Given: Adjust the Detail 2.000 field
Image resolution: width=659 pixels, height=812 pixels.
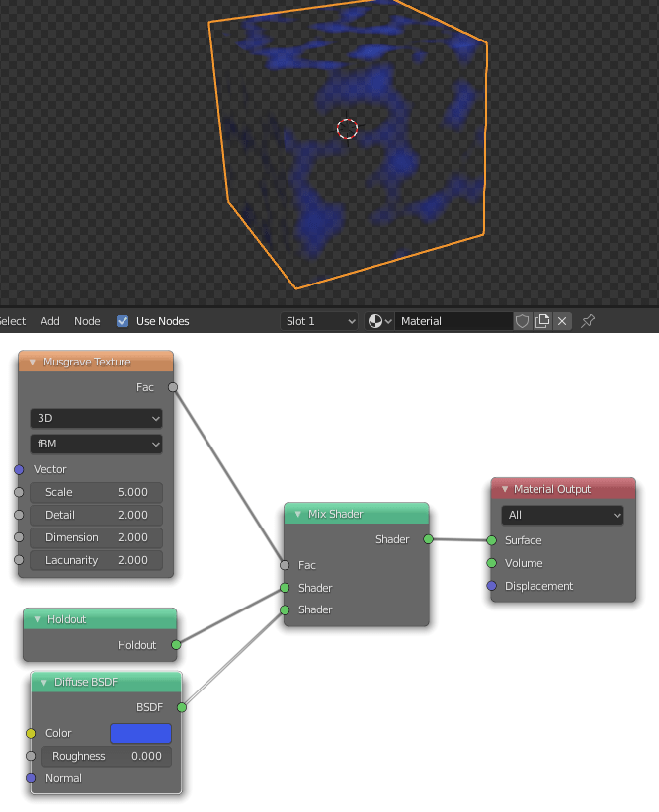Looking at the screenshot, I should pyautogui.click(x=97, y=516).
